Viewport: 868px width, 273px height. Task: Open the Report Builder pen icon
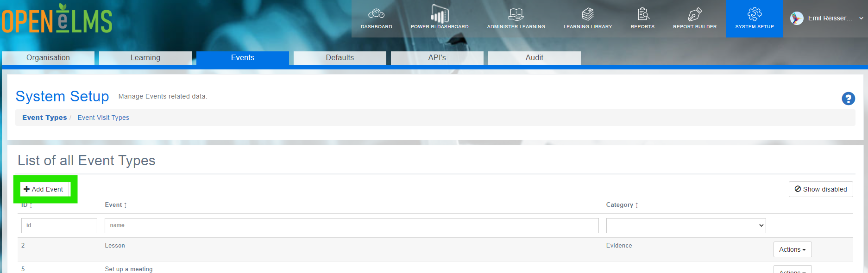[695, 14]
